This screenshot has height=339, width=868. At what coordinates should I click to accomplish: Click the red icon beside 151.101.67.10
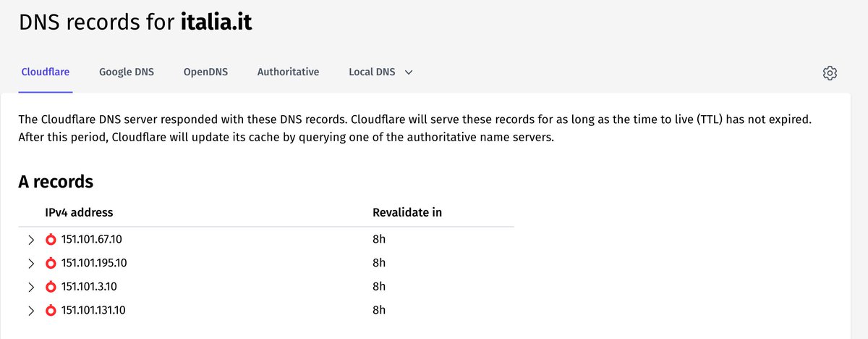(x=51, y=239)
